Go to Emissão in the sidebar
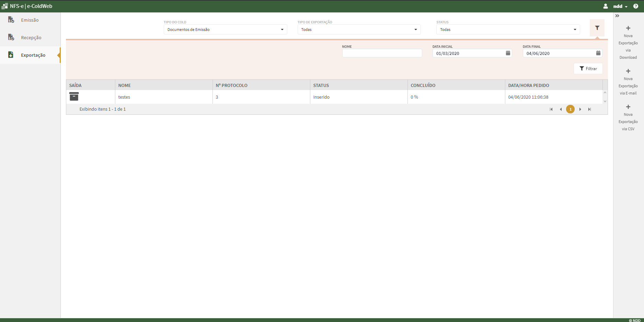644x322 pixels. pos(30,20)
